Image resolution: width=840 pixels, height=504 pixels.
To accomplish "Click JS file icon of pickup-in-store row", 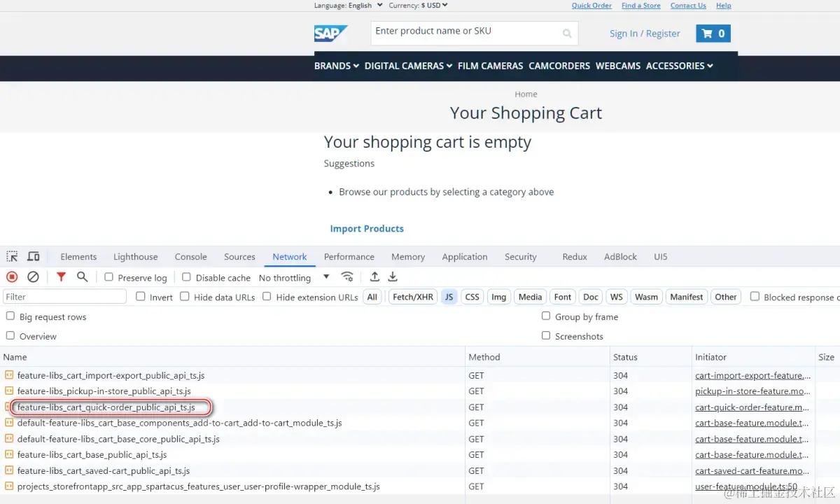I will pyautogui.click(x=9, y=391).
